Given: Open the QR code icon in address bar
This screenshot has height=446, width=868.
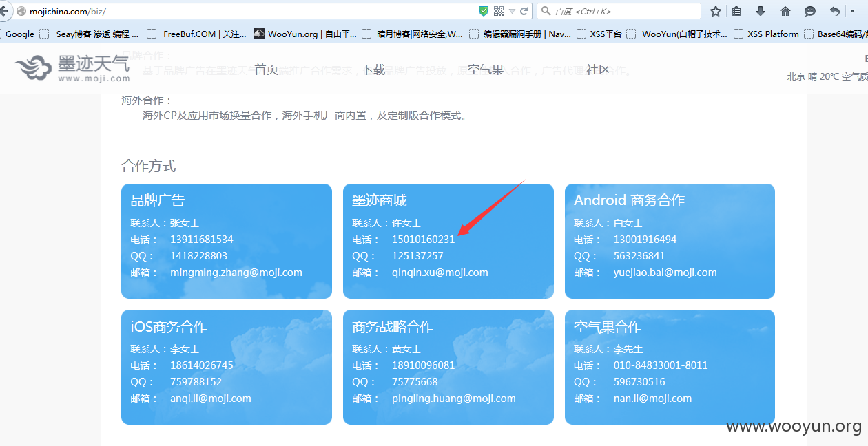Looking at the screenshot, I should (499, 11).
